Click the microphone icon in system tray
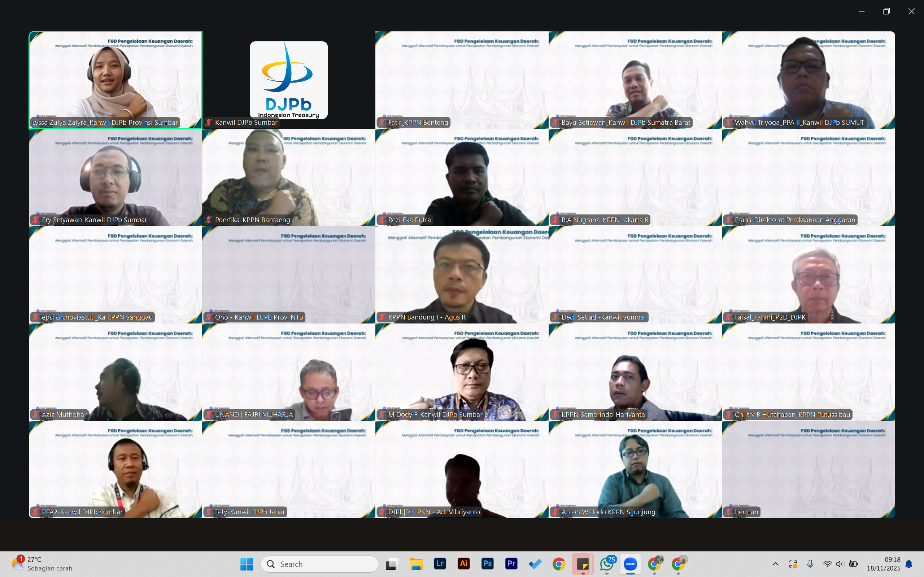 coord(810,564)
